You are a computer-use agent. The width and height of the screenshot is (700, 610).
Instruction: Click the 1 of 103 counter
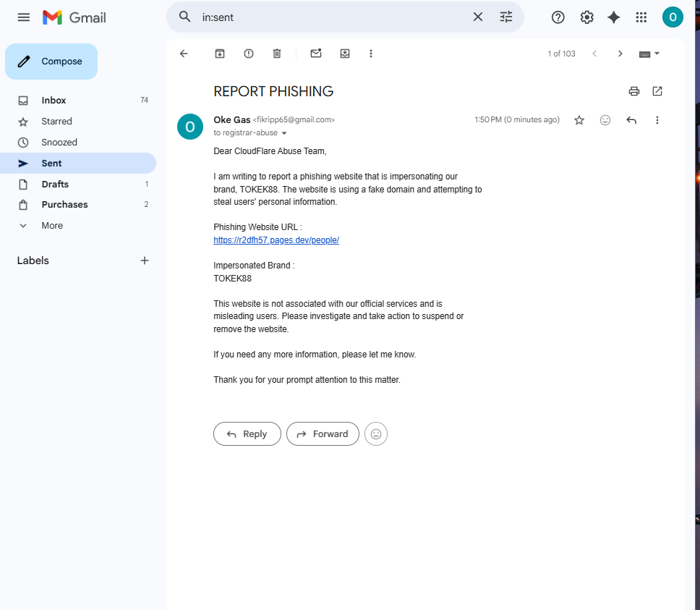[x=561, y=54]
